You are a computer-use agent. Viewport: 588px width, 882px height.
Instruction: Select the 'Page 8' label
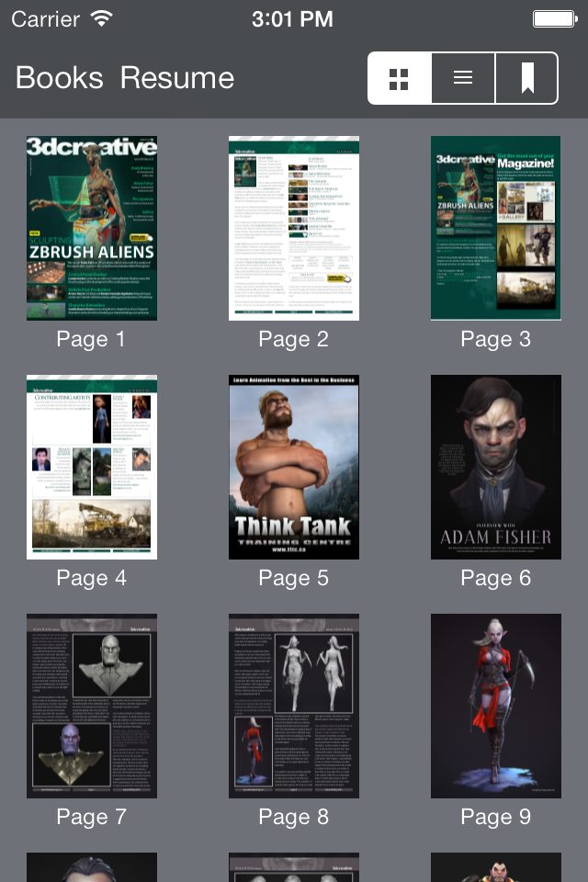point(293,817)
